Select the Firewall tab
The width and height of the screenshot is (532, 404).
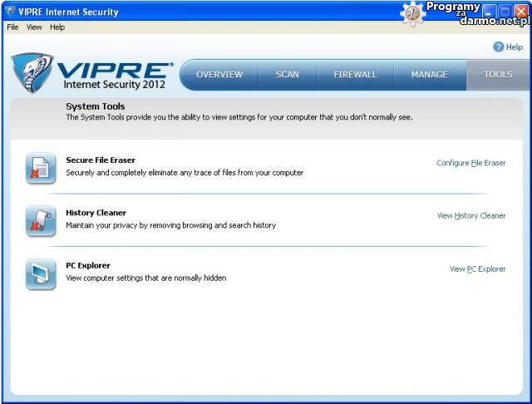click(x=355, y=75)
